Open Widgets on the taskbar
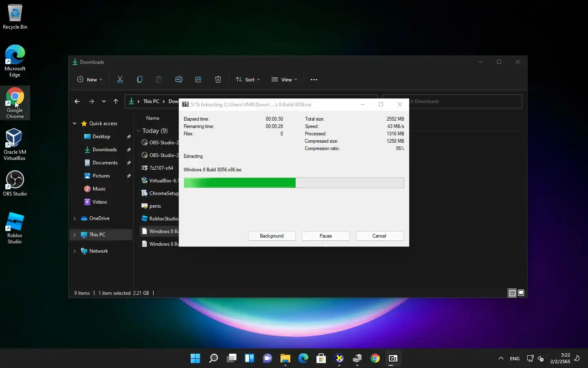The width and height of the screenshot is (588, 368). tap(249, 359)
